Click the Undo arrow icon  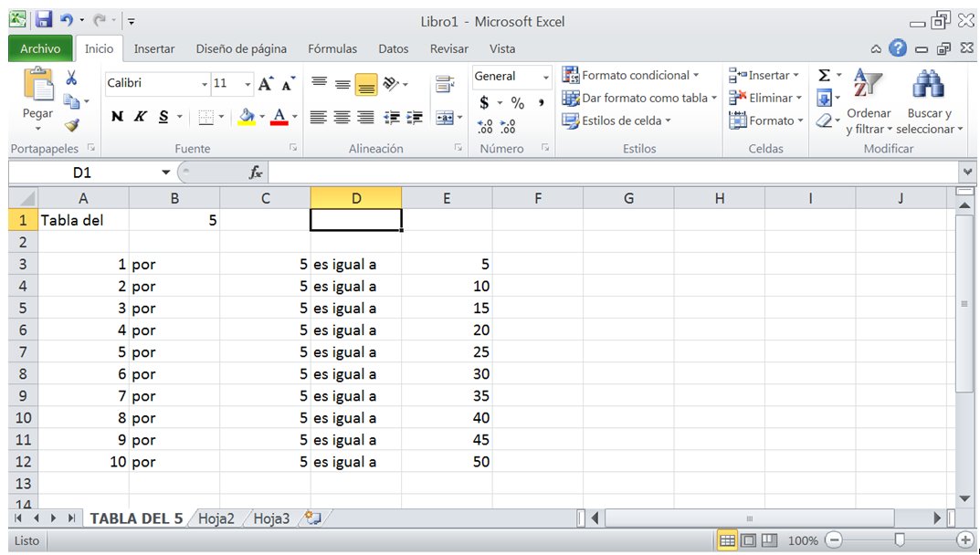(67, 20)
